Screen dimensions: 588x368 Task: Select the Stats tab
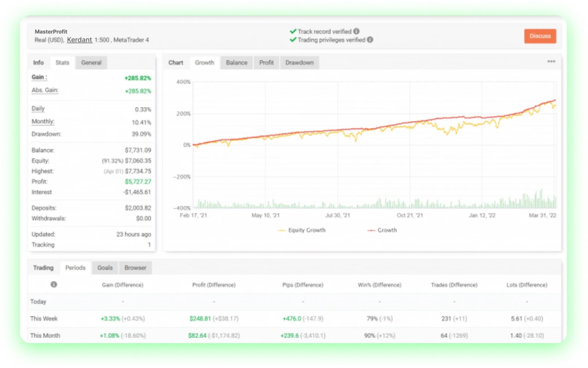pos(62,63)
